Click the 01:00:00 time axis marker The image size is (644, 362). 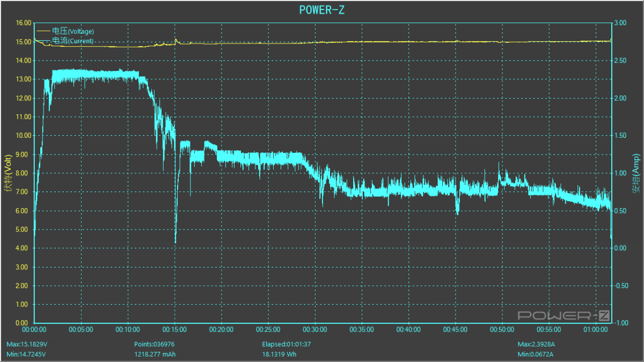(x=596, y=329)
